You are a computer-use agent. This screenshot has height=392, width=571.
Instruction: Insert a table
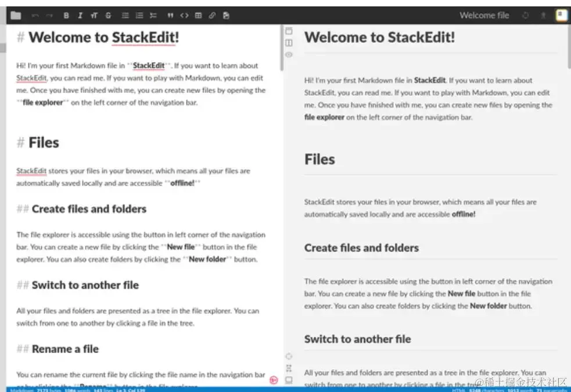tap(198, 15)
